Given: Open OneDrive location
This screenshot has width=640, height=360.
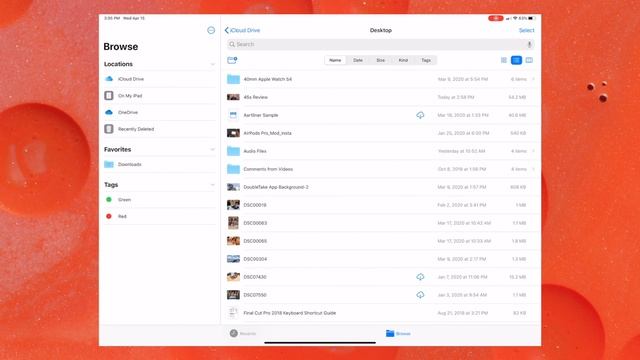Looking at the screenshot, I should 160,112.
